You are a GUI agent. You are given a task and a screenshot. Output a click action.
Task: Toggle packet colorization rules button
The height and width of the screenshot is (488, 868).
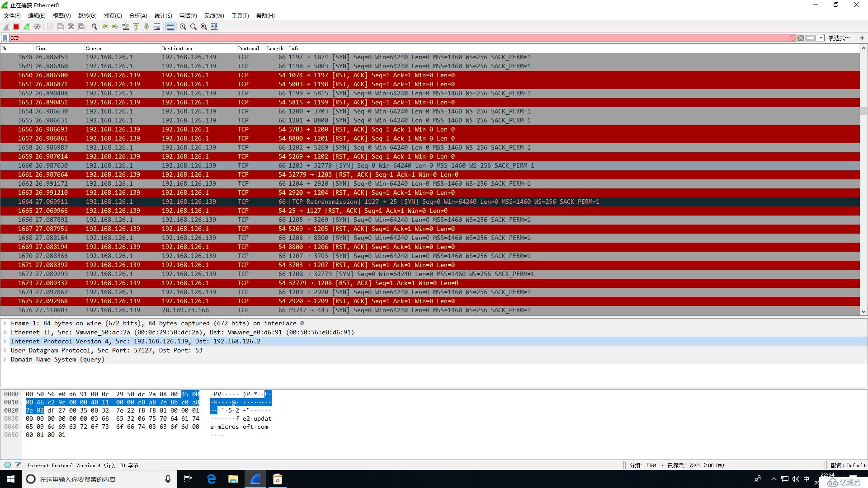coord(170,27)
